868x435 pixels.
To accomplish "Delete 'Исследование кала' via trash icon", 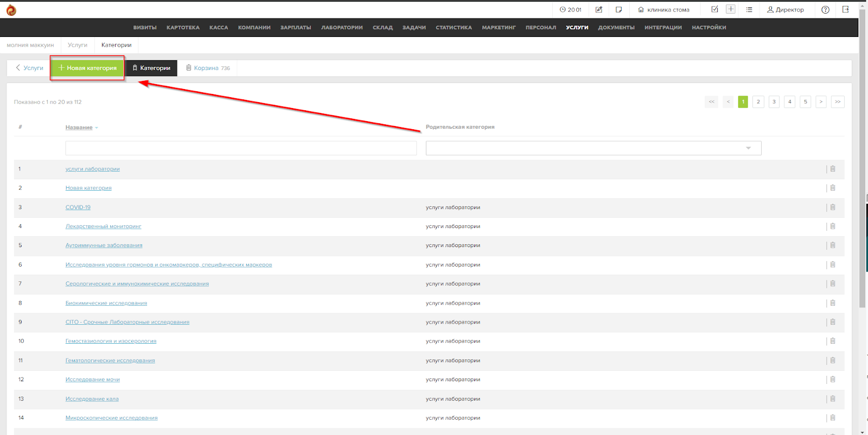I will [x=833, y=399].
